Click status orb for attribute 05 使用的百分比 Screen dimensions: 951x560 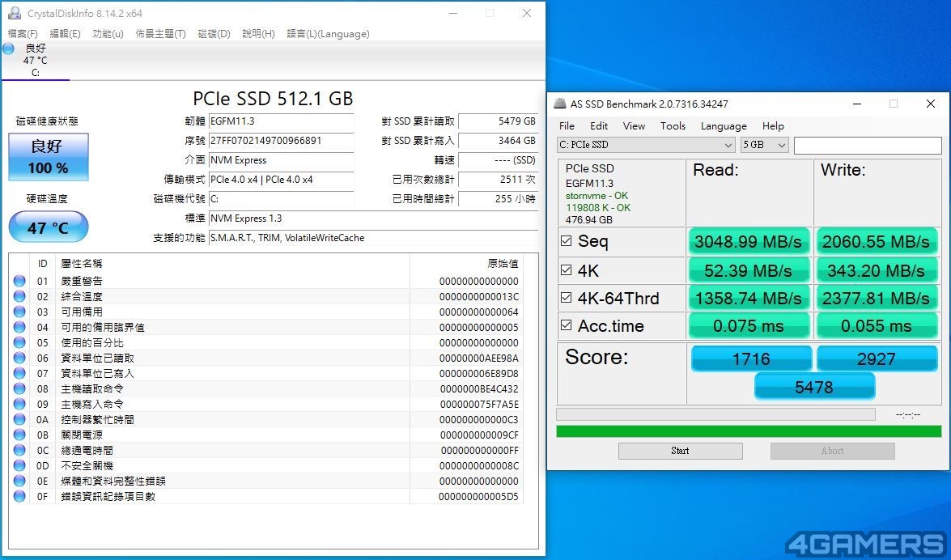[x=19, y=342]
